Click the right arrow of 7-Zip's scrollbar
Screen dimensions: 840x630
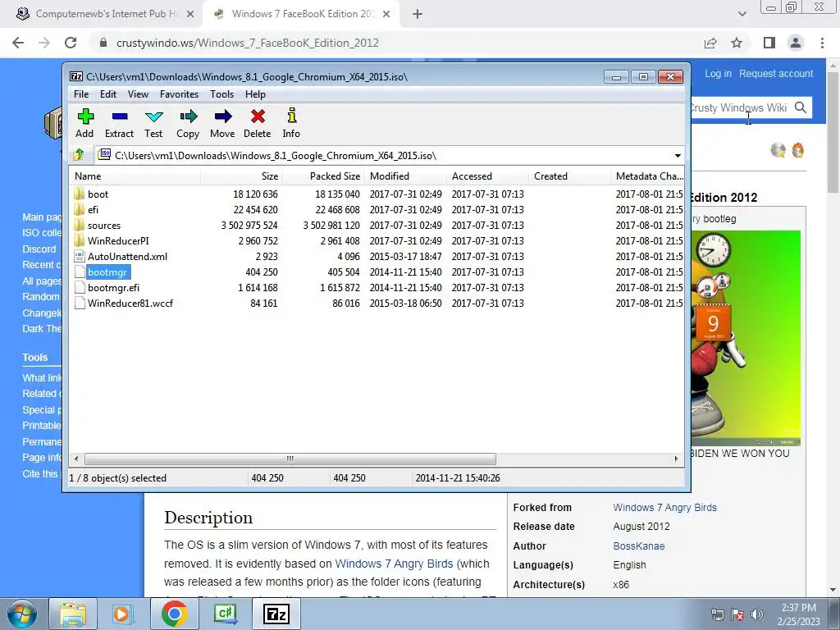pyautogui.click(x=676, y=459)
